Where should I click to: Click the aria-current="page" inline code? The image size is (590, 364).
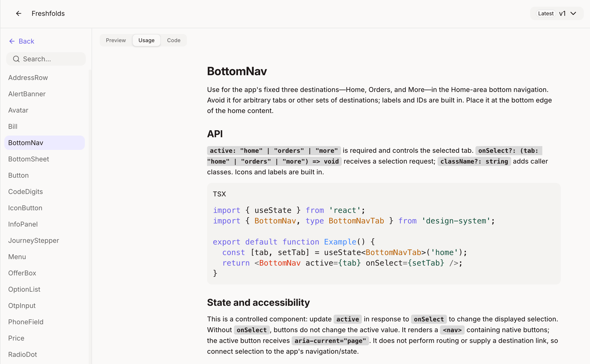click(x=330, y=341)
